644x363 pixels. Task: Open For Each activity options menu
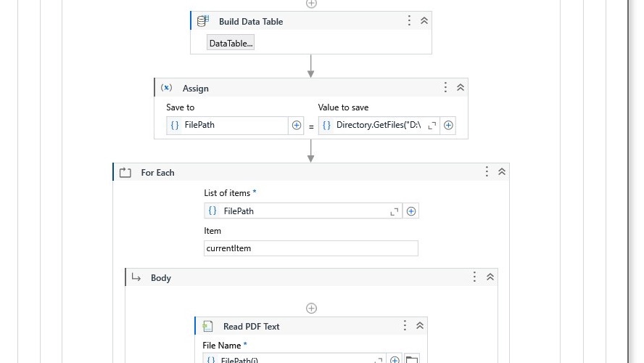point(487,171)
